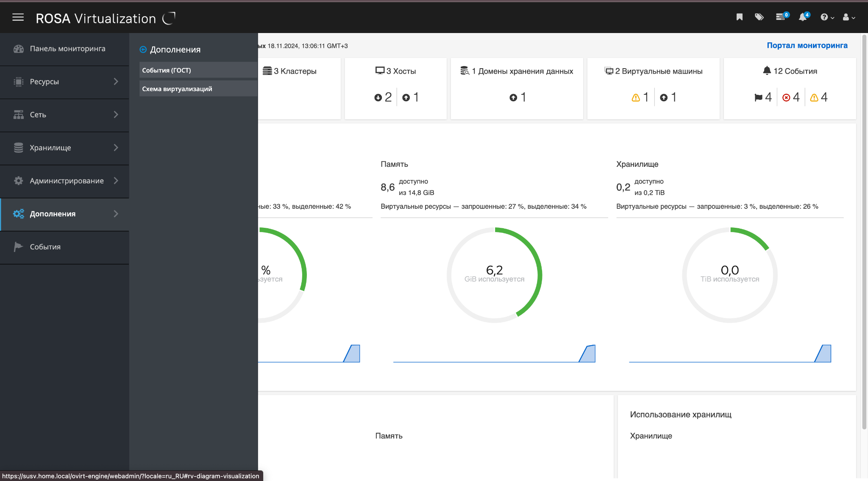The width and height of the screenshot is (868, 481).
Task: Open the Портал мониторинга link
Action: click(807, 45)
